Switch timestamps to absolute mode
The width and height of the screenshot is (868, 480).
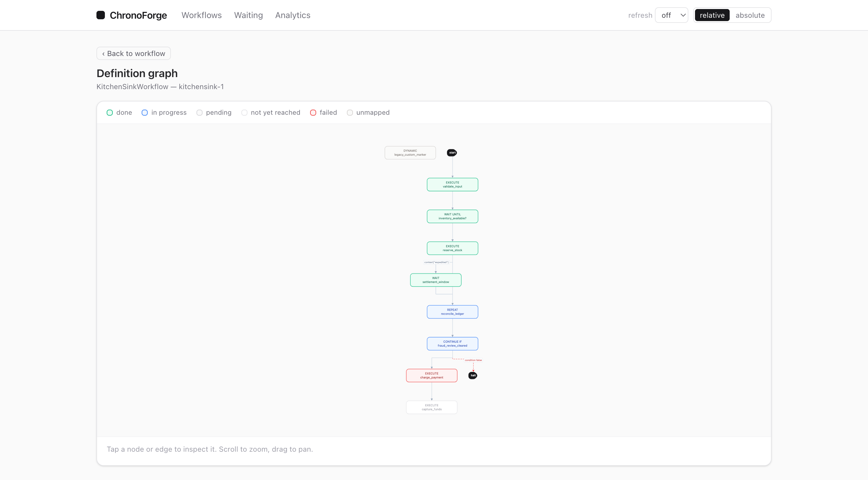[x=750, y=15]
